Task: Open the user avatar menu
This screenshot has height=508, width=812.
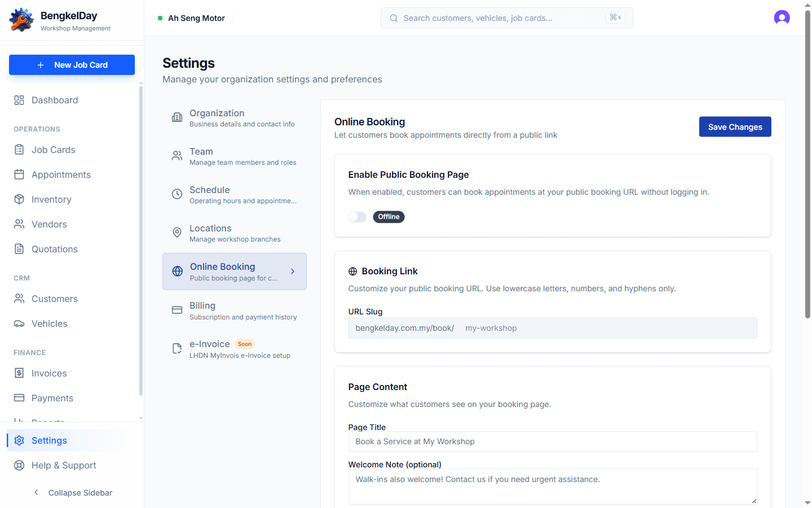Action: 782,18
